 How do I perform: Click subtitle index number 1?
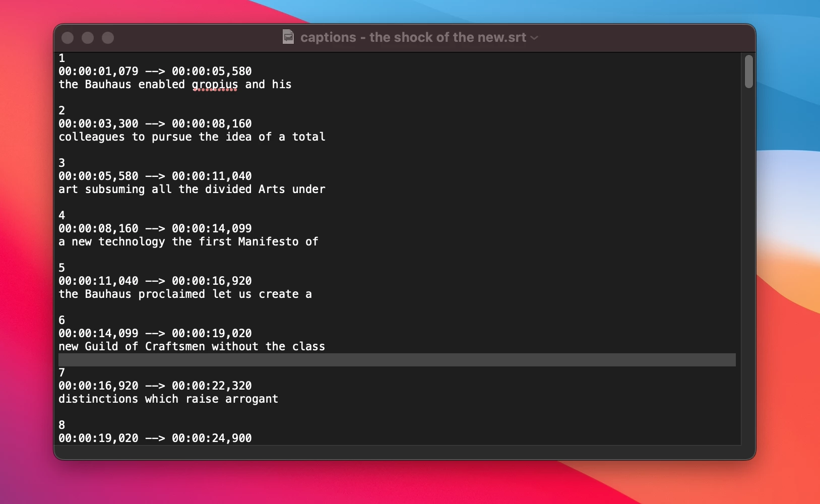[62, 58]
